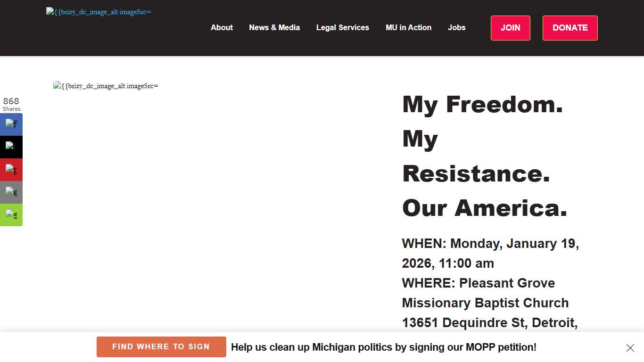Navigate to the Jobs page
This screenshot has width=644, height=362.
[x=456, y=28]
